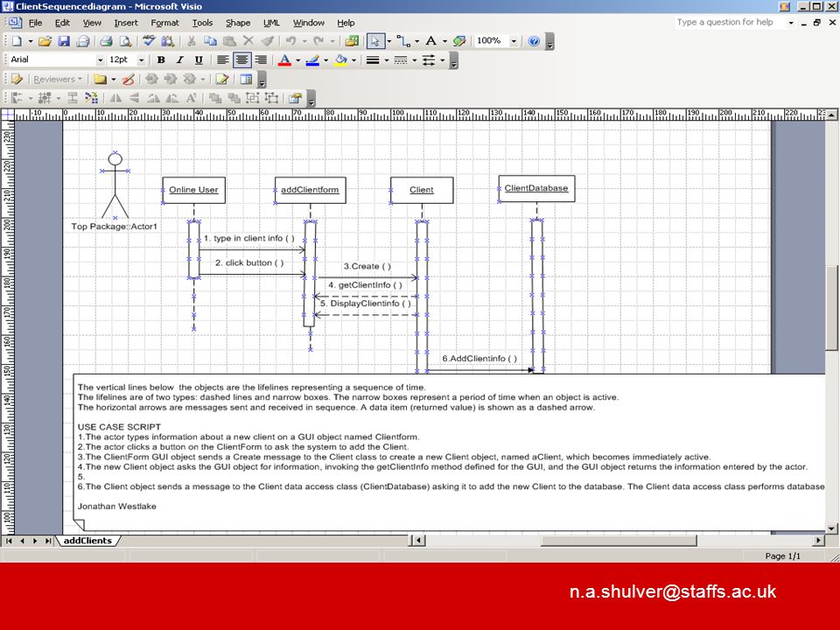Toggle Italic formatting
Screen dimensions: 840x630
pyautogui.click(x=180, y=60)
